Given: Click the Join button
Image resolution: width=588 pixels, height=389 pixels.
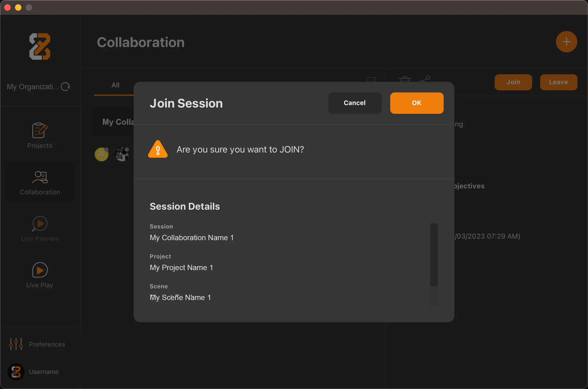Looking at the screenshot, I should point(513,82).
